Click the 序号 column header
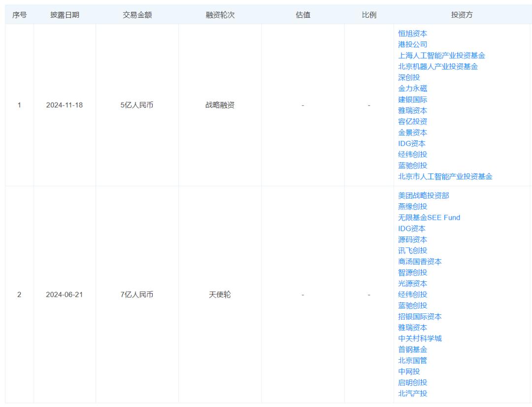Image resolution: width=532 pixels, height=407 pixels. coord(19,15)
